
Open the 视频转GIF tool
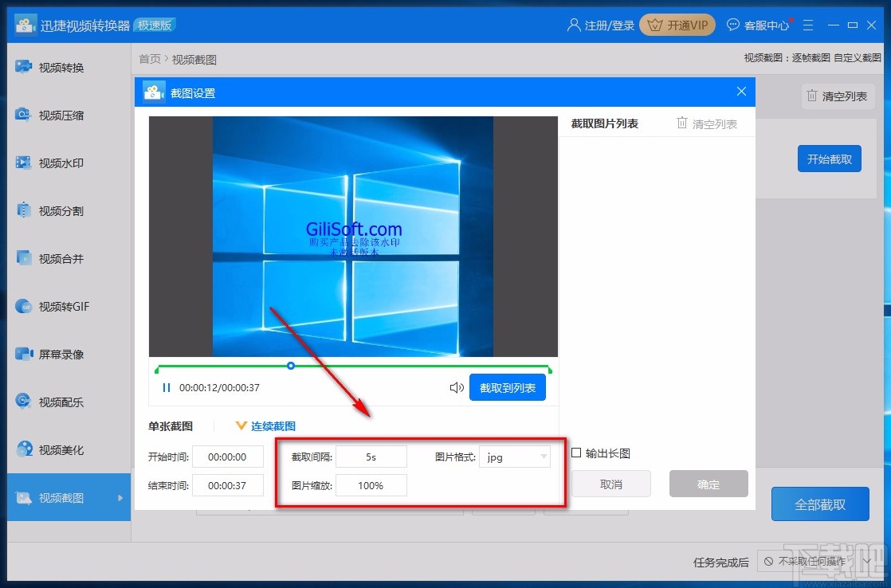[x=60, y=306]
